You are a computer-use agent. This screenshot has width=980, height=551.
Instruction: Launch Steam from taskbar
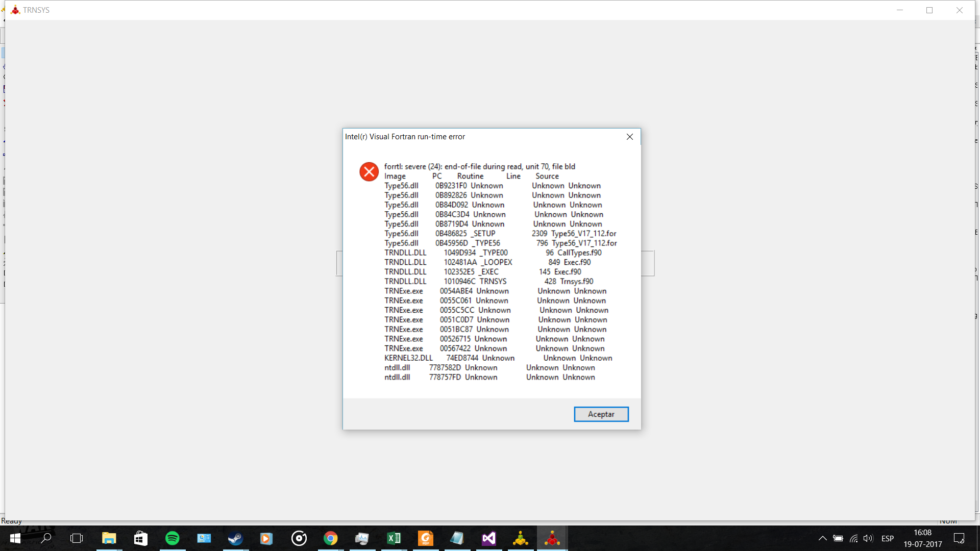tap(235, 538)
